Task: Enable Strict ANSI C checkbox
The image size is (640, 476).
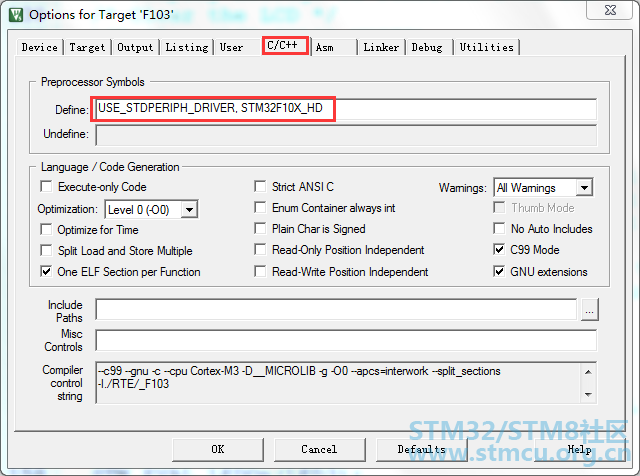Action: 261,187
